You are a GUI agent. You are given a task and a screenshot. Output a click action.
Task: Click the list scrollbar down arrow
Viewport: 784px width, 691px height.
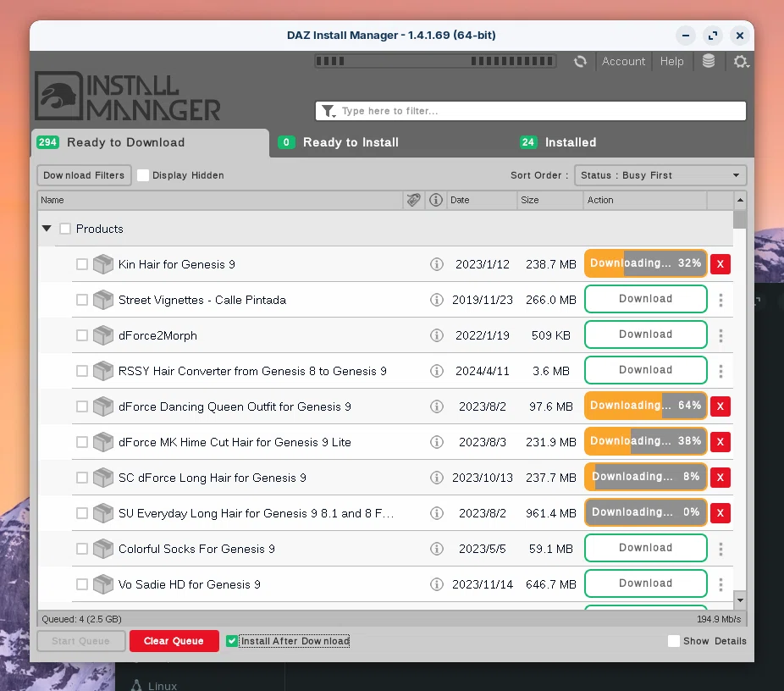[740, 600]
